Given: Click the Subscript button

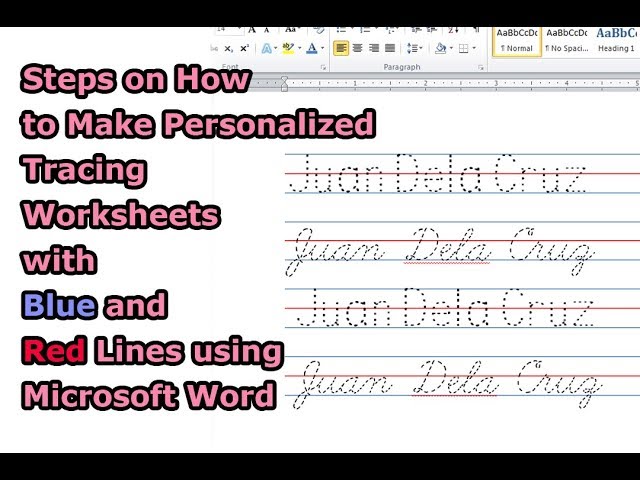Looking at the screenshot, I should [229, 49].
